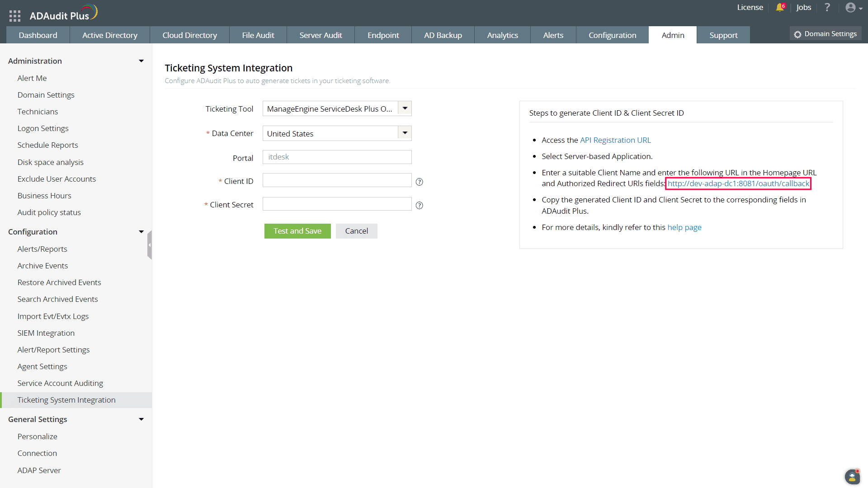Collapse the General Settings section
868x488 pixels.
[x=141, y=419]
